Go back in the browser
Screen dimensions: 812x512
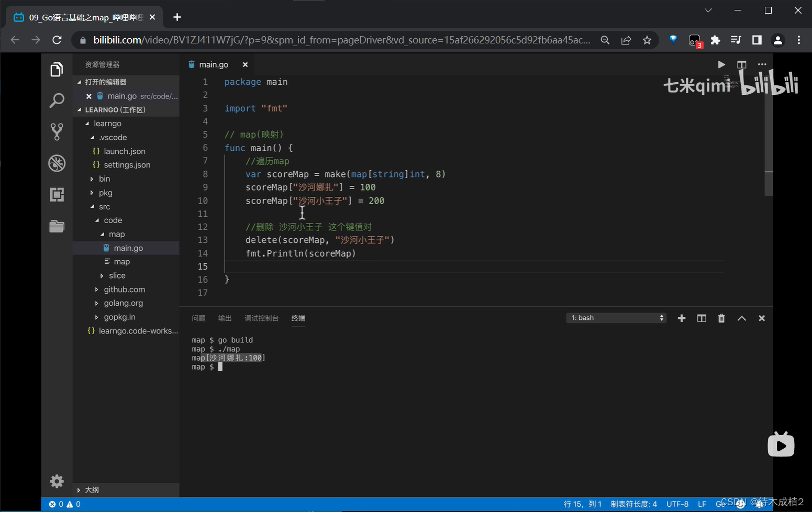[15, 40]
